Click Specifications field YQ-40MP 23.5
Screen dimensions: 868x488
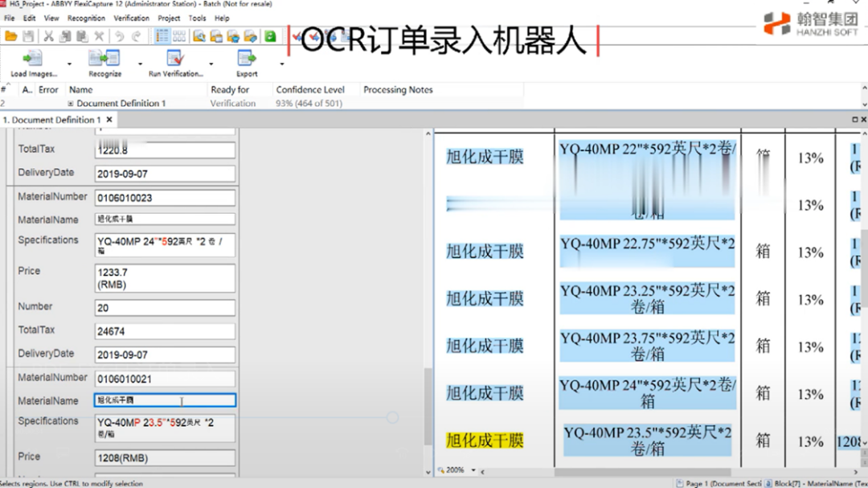[x=165, y=429]
